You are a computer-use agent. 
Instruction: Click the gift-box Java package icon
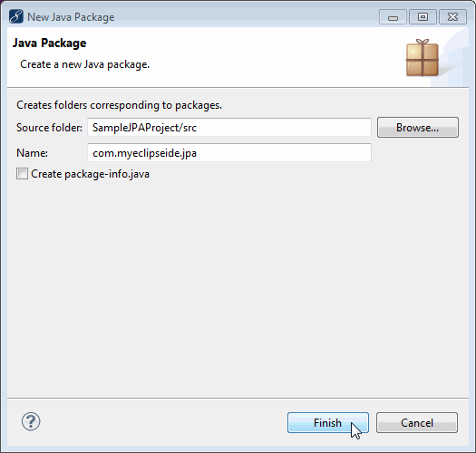coord(423,58)
